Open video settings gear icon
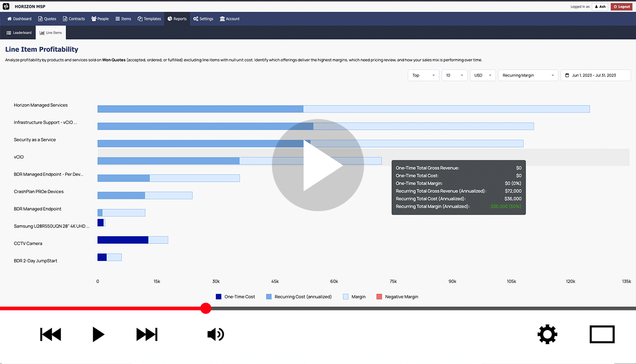 (x=547, y=334)
